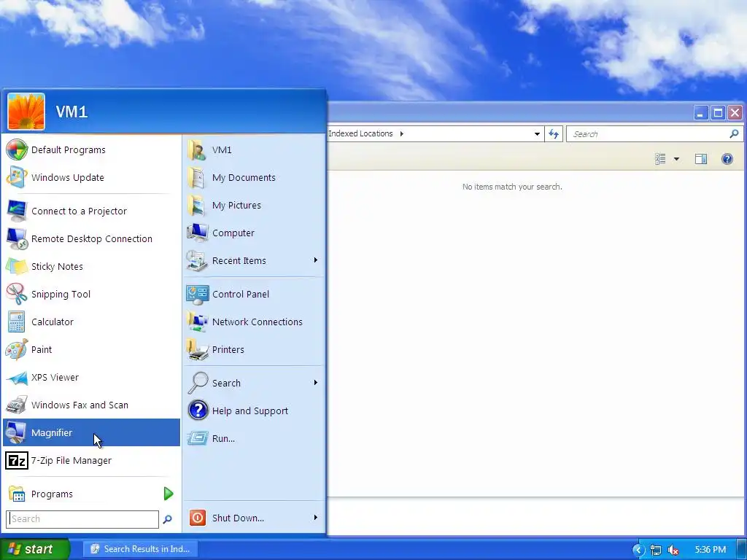Show hidden system tray icons
The width and height of the screenshot is (747, 560).
pyautogui.click(x=638, y=550)
